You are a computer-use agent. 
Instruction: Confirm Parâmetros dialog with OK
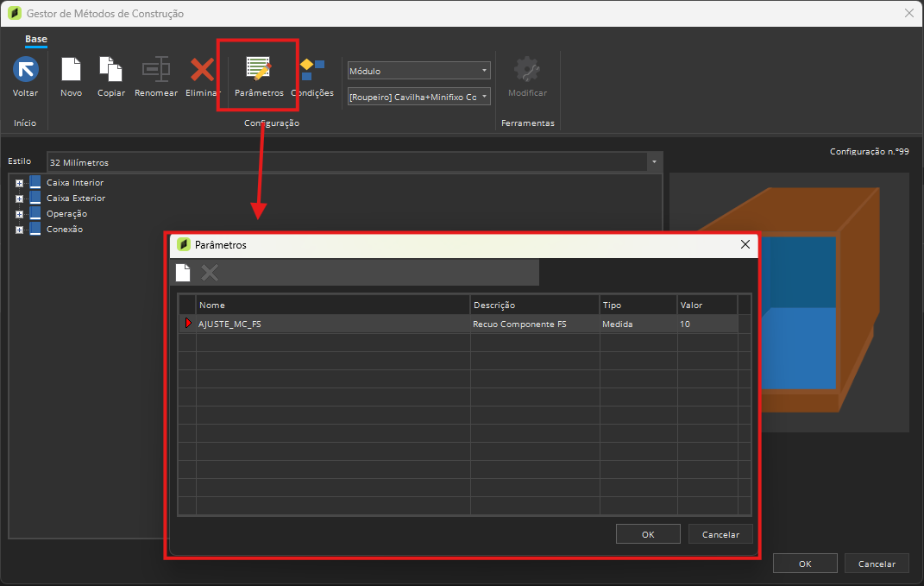click(x=648, y=534)
